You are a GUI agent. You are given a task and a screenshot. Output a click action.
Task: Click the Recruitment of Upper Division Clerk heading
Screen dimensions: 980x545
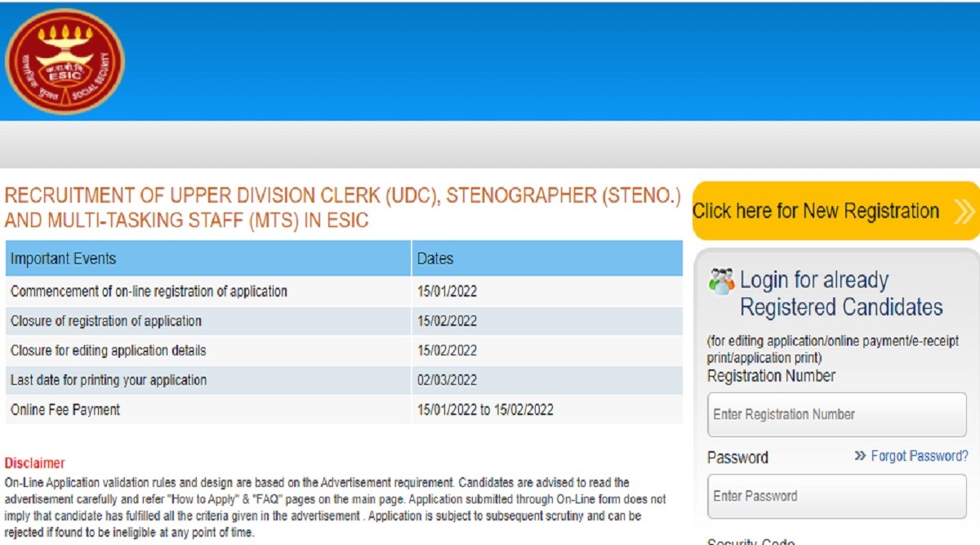(x=342, y=208)
